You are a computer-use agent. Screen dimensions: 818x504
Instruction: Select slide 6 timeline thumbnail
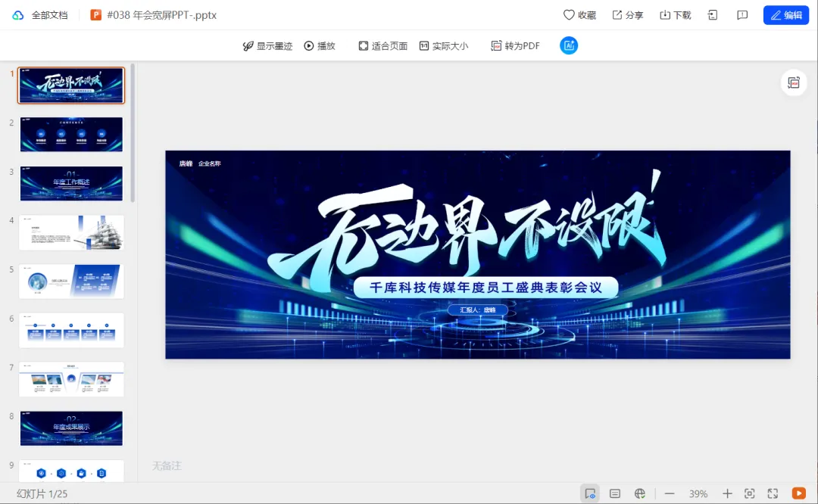click(x=71, y=331)
